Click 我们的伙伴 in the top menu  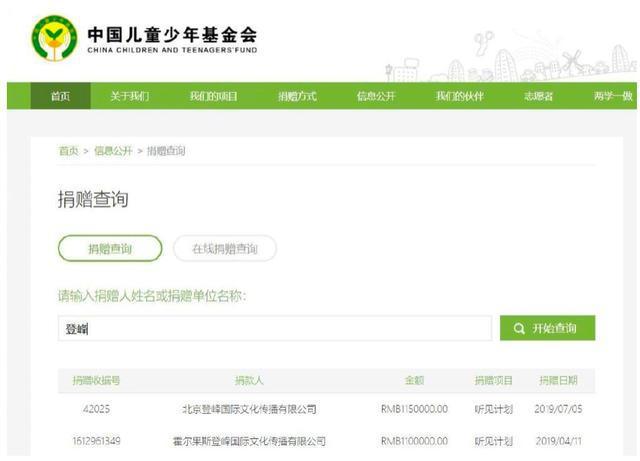click(459, 96)
